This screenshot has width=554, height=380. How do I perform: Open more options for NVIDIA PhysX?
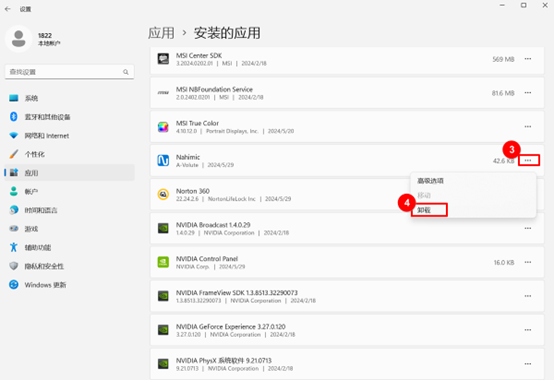[x=528, y=364]
